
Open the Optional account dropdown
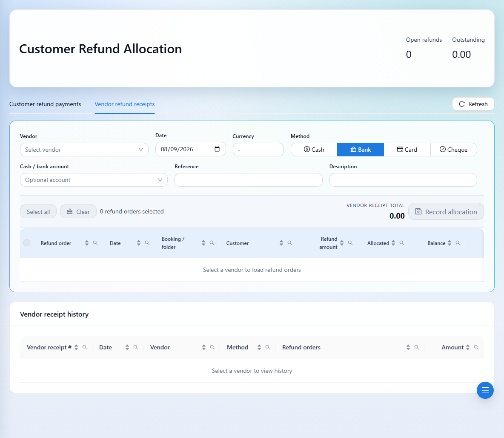94,180
